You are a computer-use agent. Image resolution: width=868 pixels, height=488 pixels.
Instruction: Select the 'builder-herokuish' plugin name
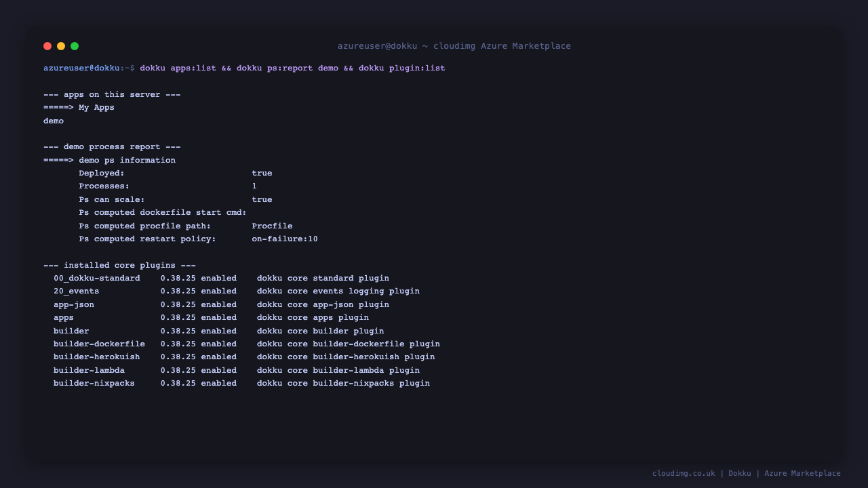point(97,357)
